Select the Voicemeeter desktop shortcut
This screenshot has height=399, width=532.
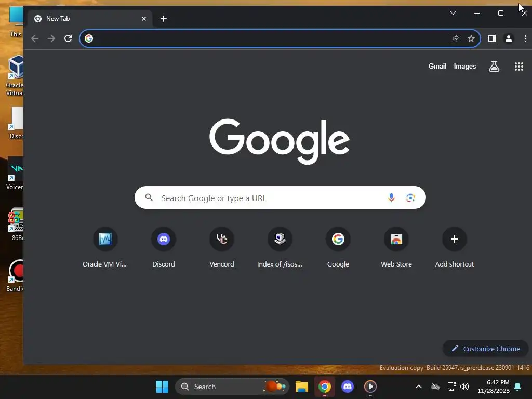(x=15, y=174)
